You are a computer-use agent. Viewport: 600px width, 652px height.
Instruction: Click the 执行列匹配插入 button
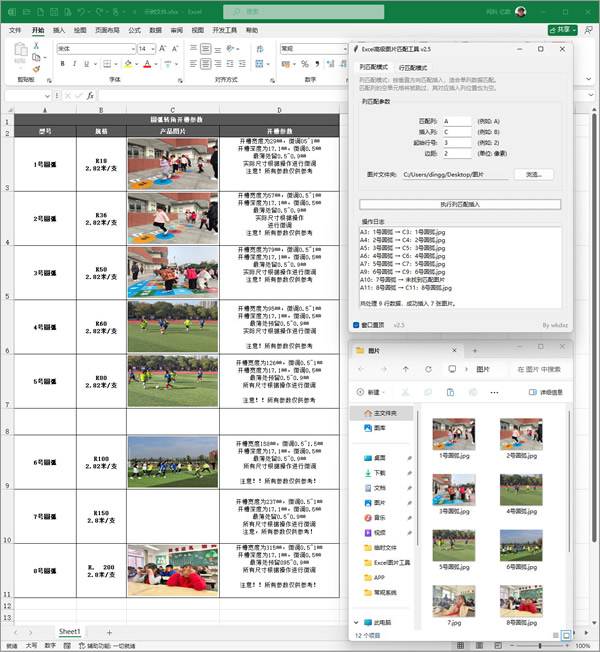(459, 204)
